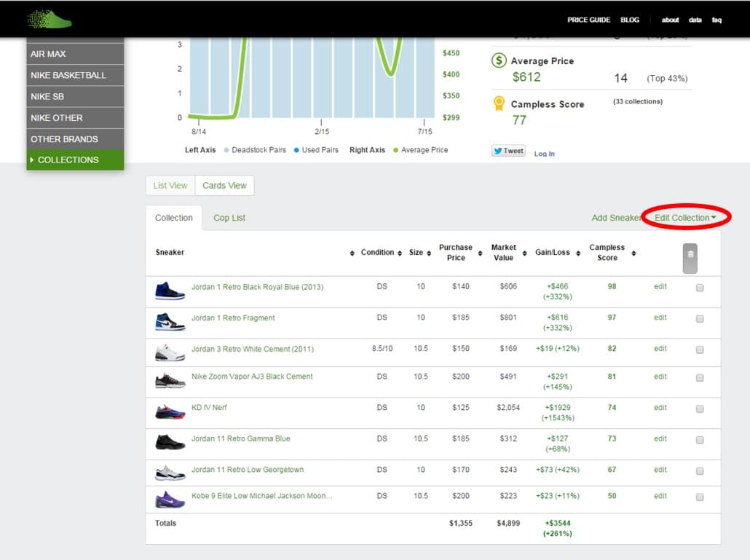Image resolution: width=750 pixels, height=560 pixels.
Task: Click the $2,054 market value cell
Action: point(508,408)
